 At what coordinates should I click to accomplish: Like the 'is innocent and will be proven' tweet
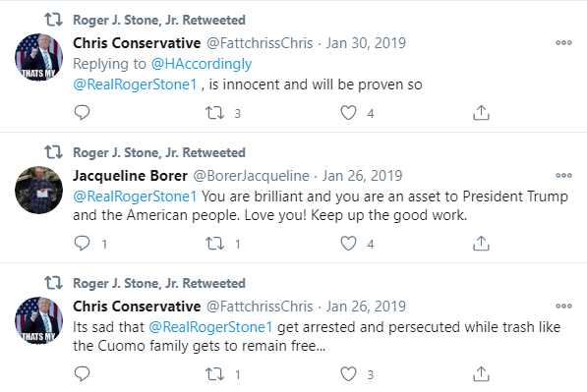pyautogui.click(x=348, y=113)
